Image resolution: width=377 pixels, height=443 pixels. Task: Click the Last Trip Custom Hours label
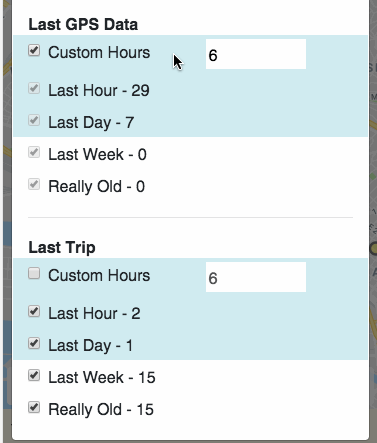click(99, 276)
